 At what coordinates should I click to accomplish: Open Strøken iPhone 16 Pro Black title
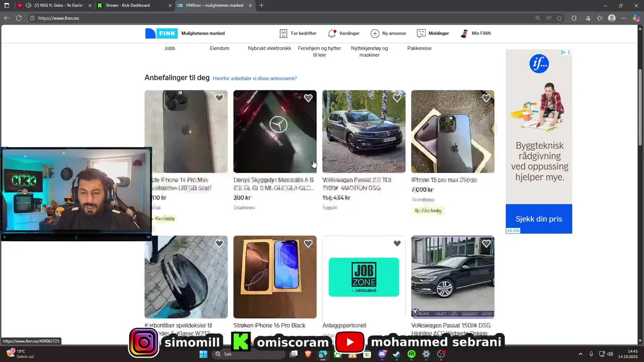[x=269, y=326]
